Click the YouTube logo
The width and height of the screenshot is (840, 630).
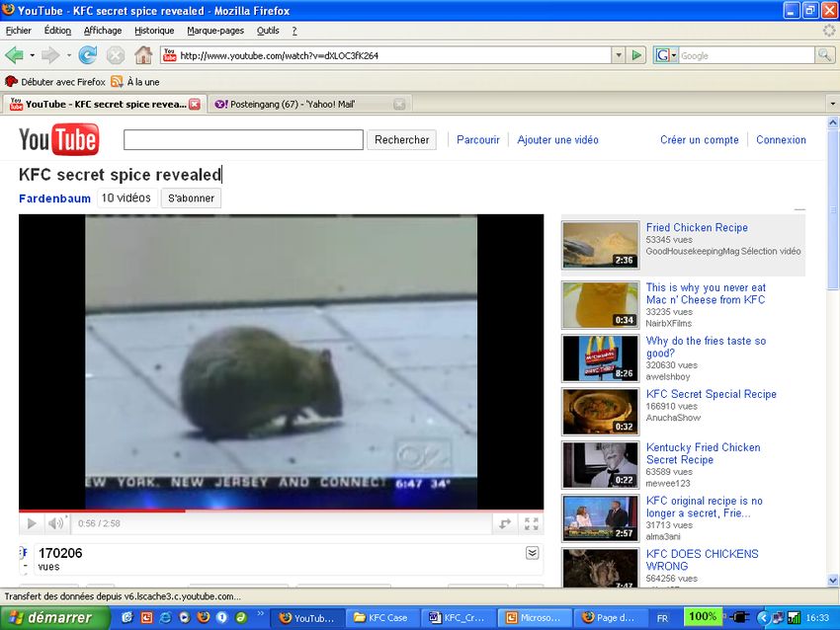tap(59, 139)
